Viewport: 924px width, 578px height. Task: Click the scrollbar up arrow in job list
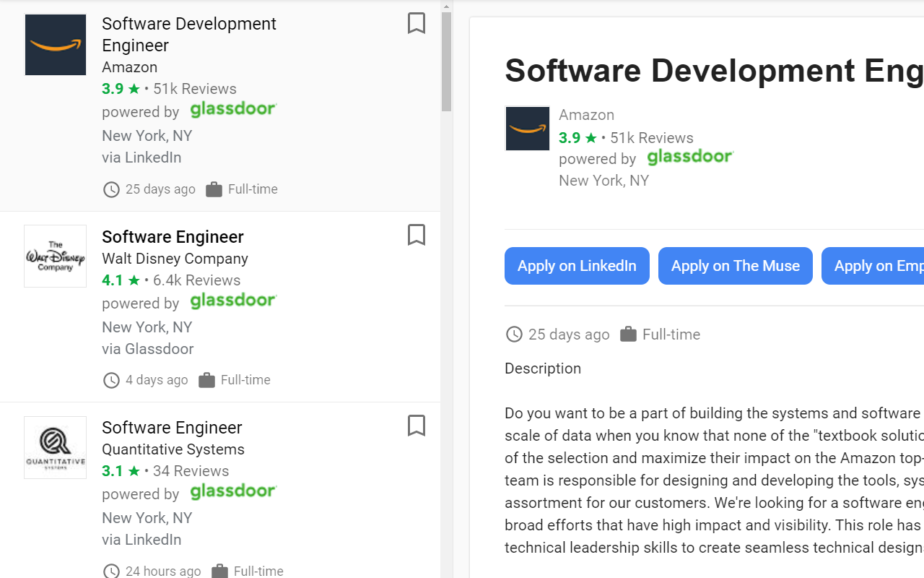[x=447, y=7]
